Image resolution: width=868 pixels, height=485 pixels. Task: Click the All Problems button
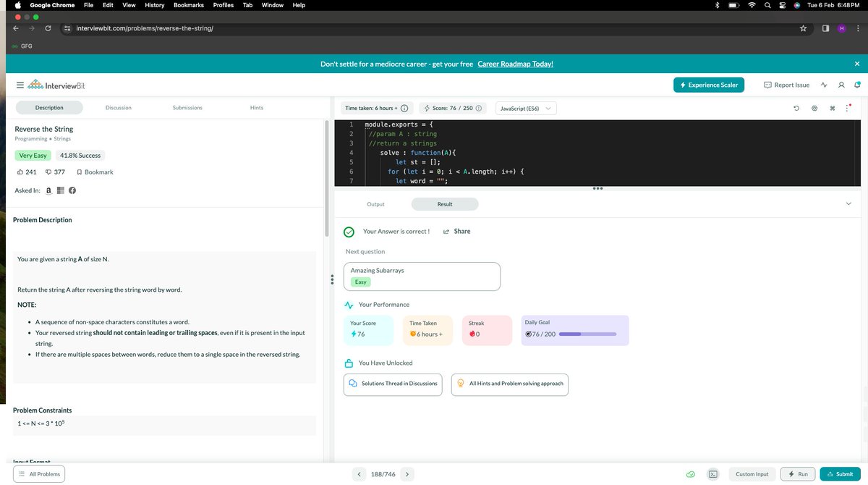click(x=40, y=474)
